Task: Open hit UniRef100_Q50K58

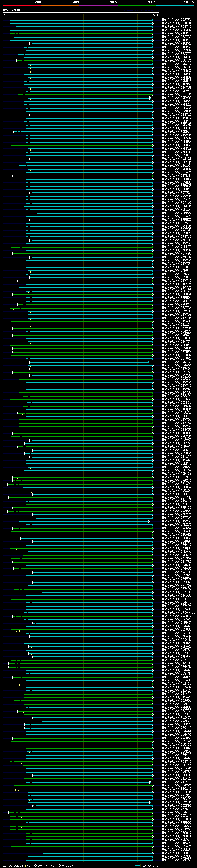Action: [177, 751]
